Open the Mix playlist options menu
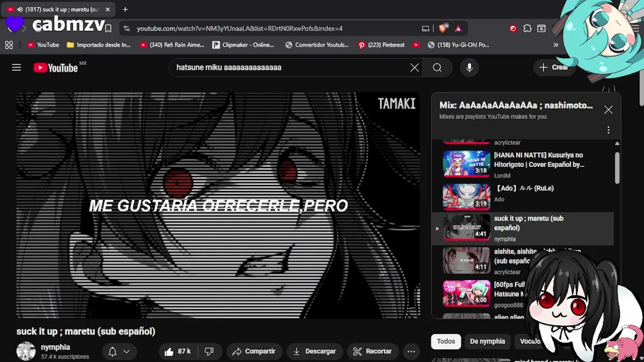644x362 pixels. click(608, 130)
